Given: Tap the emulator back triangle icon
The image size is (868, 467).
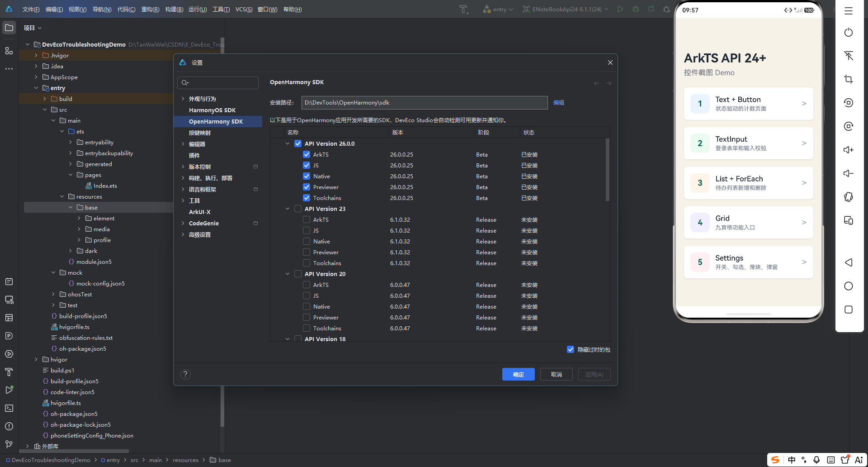Looking at the screenshot, I should [849, 262].
